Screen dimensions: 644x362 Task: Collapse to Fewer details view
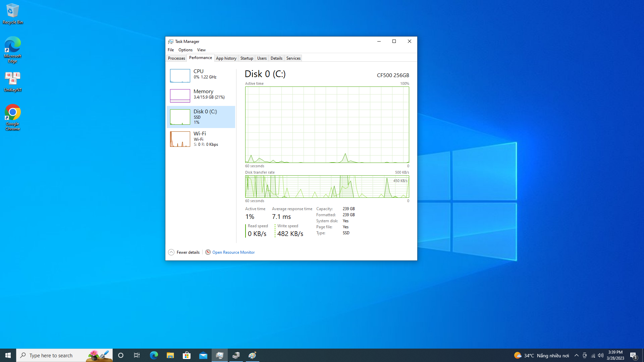(183, 252)
